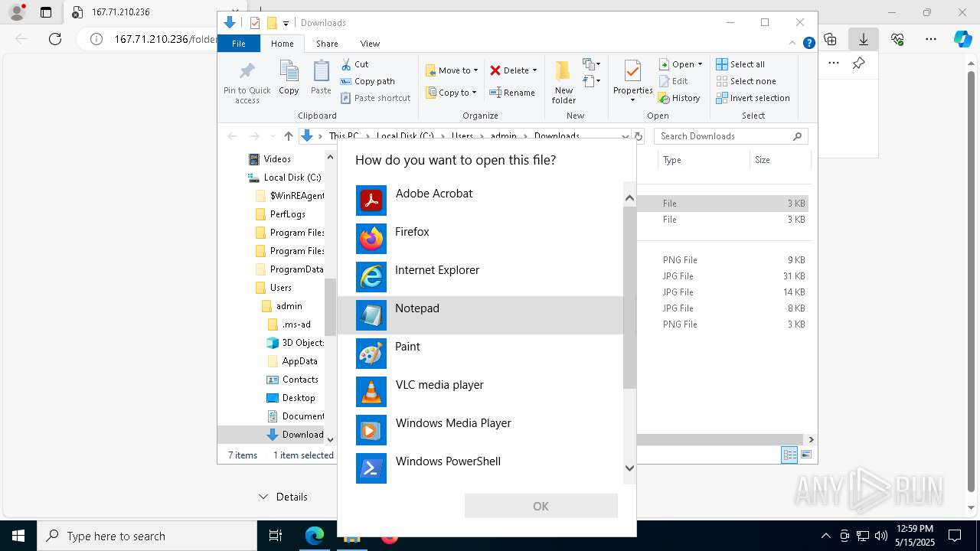Open file History in ribbon

click(679, 98)
